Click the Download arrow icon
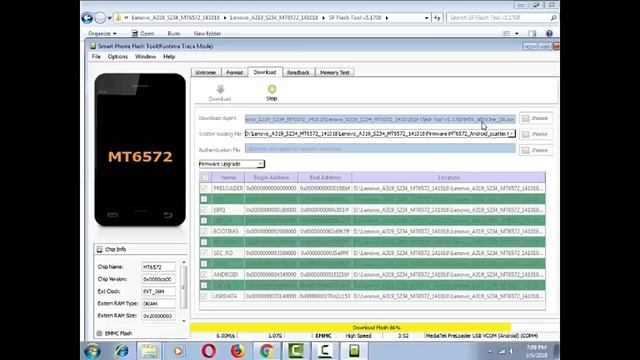 click(x=220, y=89)
